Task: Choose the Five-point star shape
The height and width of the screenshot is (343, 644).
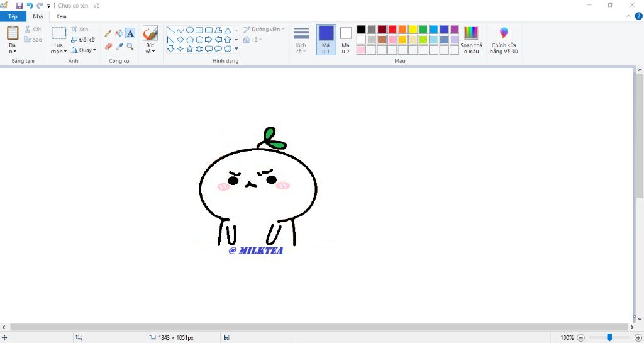Action: 190,49
